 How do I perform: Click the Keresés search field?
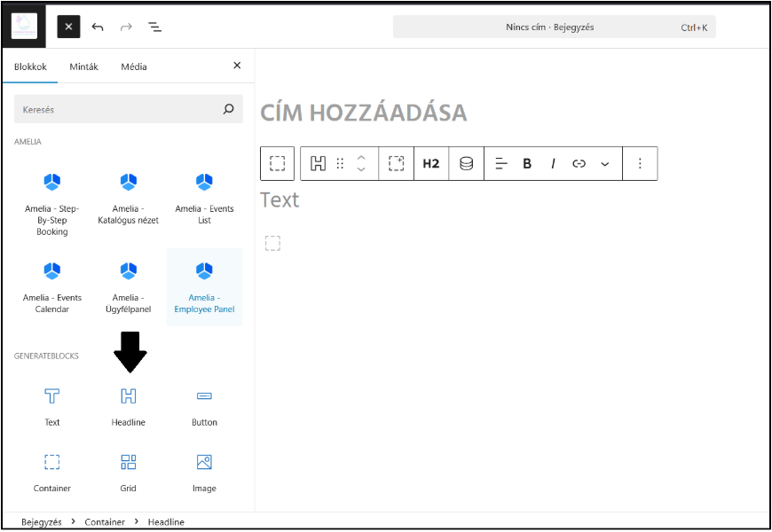click(x=115, y=109)
